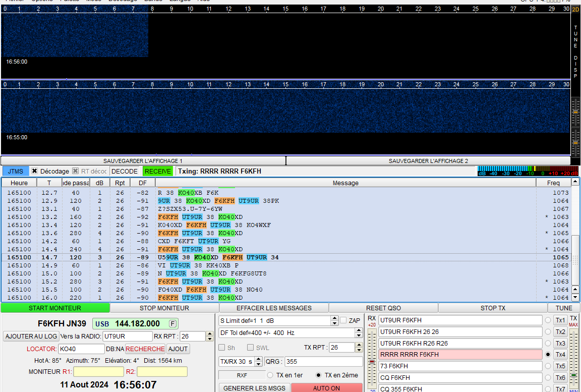Viewport: 581px width, 392px height.
Task: Increase the DF Tol spinner value
Action: [x=359, y=330]
